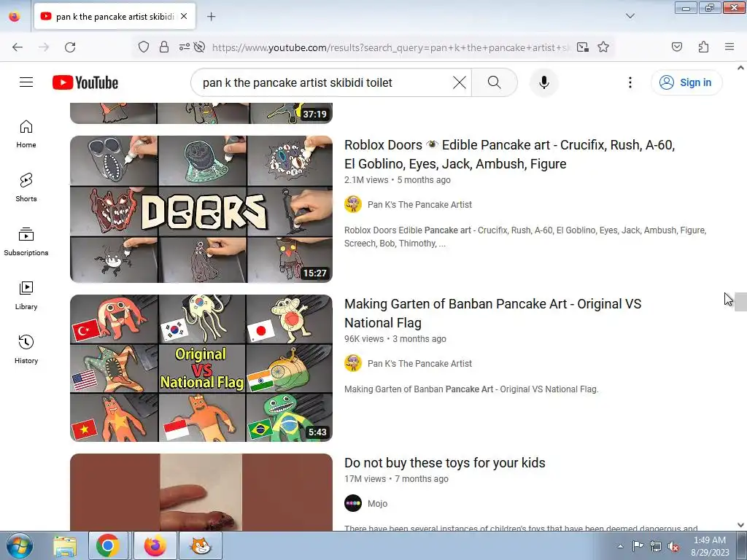This screenshot has height=560, width=747.
Task: Close the YouTube search results tab
Action: (184, 16)
